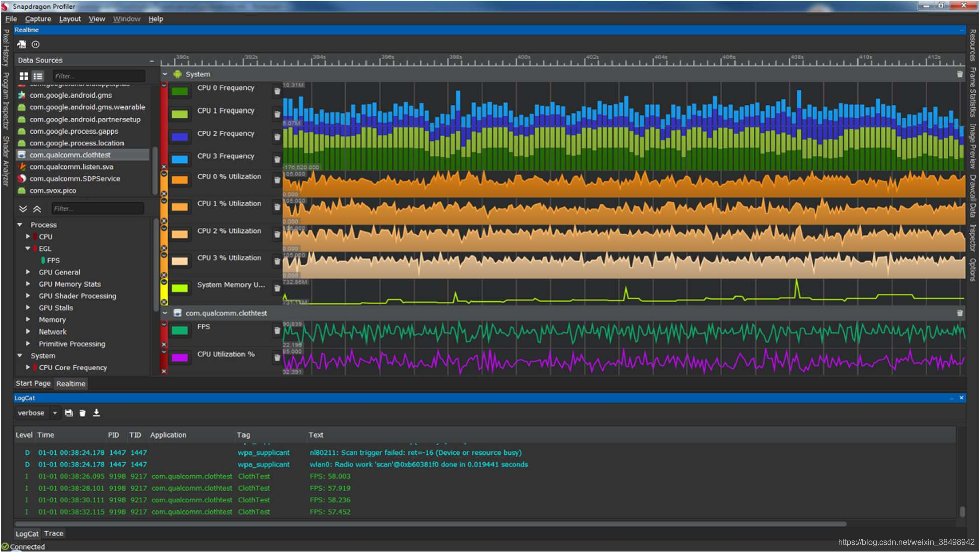Click the Data Sources process filter field
This screenshot has height=552, width=980.
click(x=98, y=76)
